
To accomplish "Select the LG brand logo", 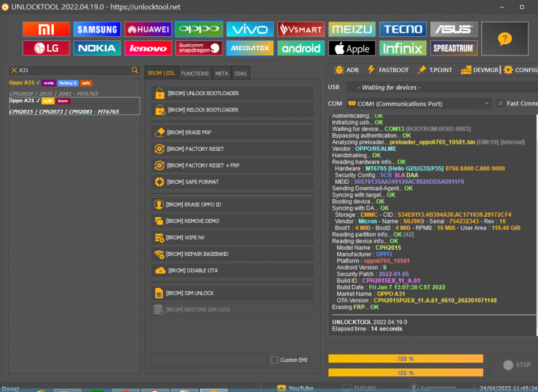I will tap(46, 48).
